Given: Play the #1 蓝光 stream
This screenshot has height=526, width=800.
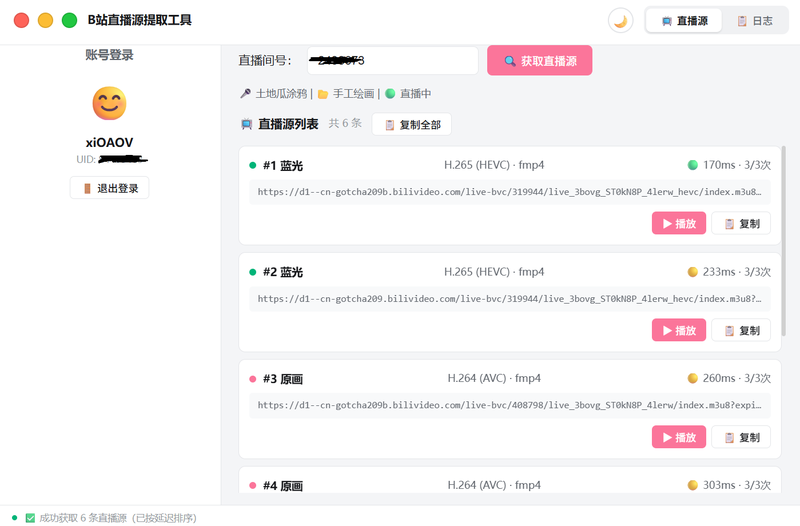Looking at the screenshot, I should (679, 223).
